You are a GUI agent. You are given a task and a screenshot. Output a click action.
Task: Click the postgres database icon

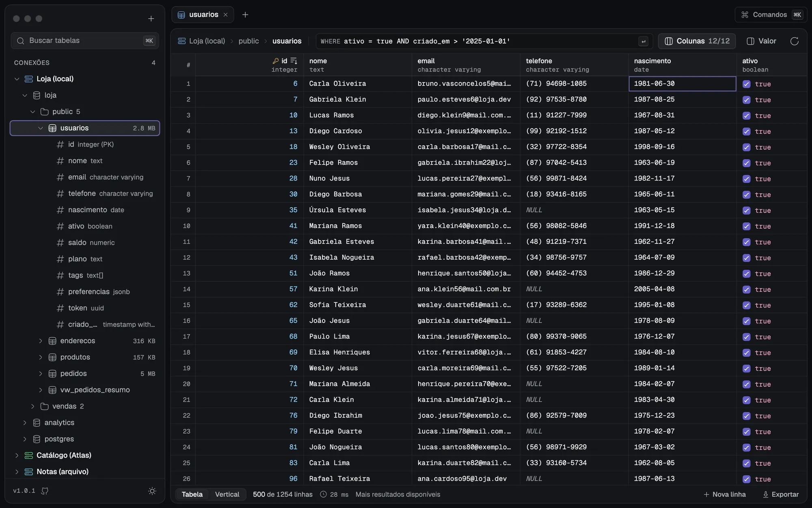(x=37, y=439)
